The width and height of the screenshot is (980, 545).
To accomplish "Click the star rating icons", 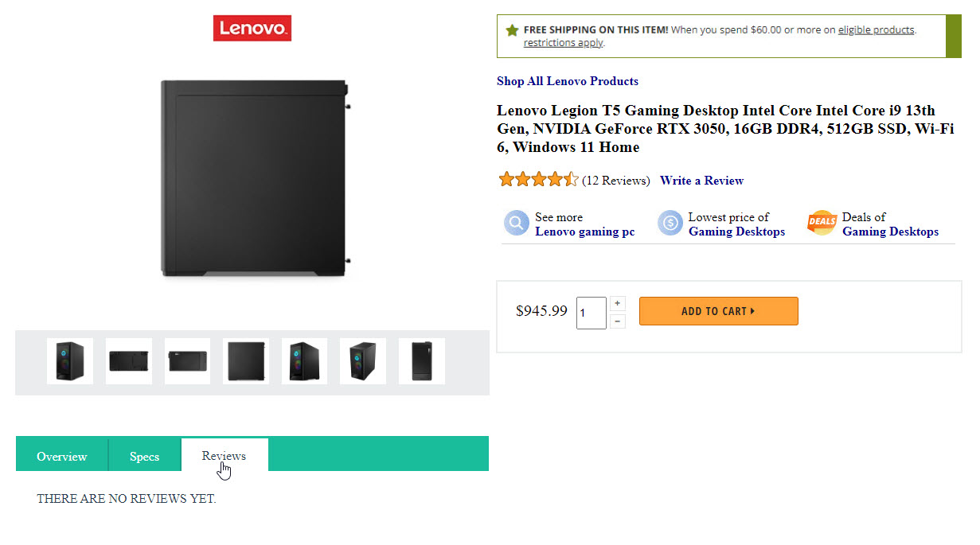I will (x=538, y=180).
